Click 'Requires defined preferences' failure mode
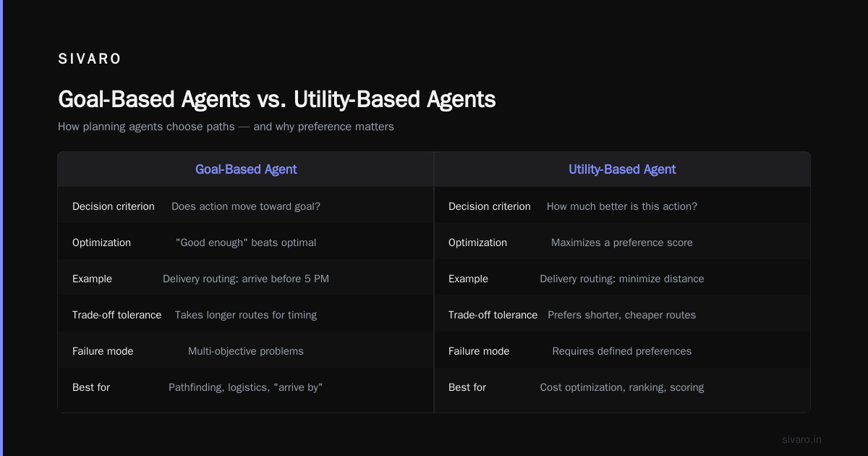The width and height of the screenshot is (868, 456). pos(622,351)
